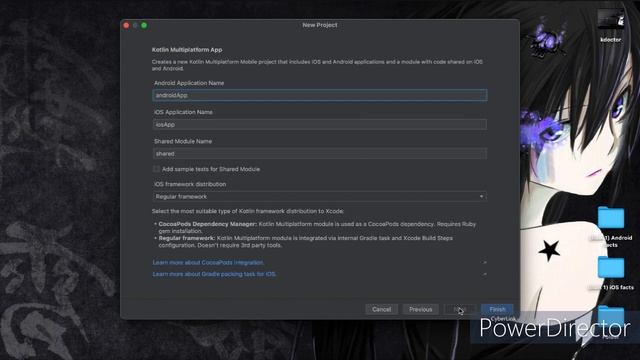Click the Kotlin Multiplatform App heading
Viewport: 640px width, 360px height.
tap(187, 50)
